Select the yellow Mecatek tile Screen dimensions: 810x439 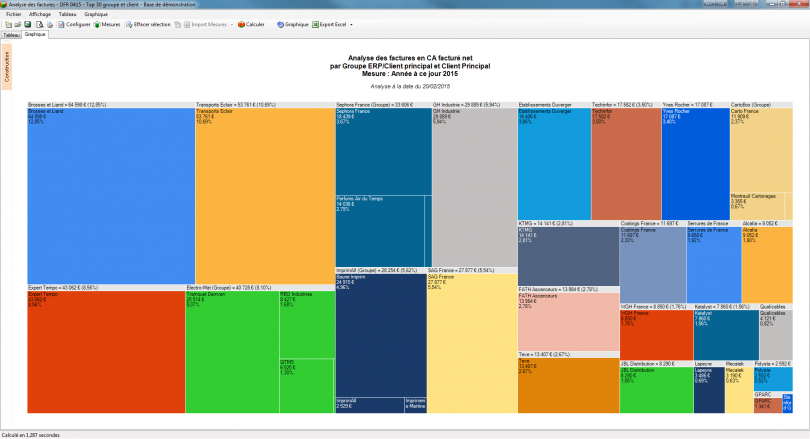[739, 390]
